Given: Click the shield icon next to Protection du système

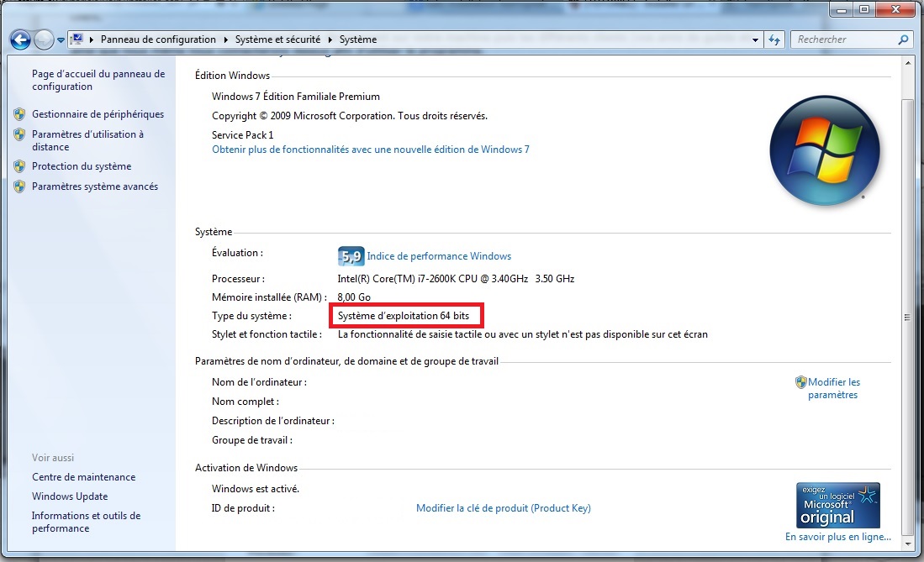Looking at the screenshot, I should [19, 166].
